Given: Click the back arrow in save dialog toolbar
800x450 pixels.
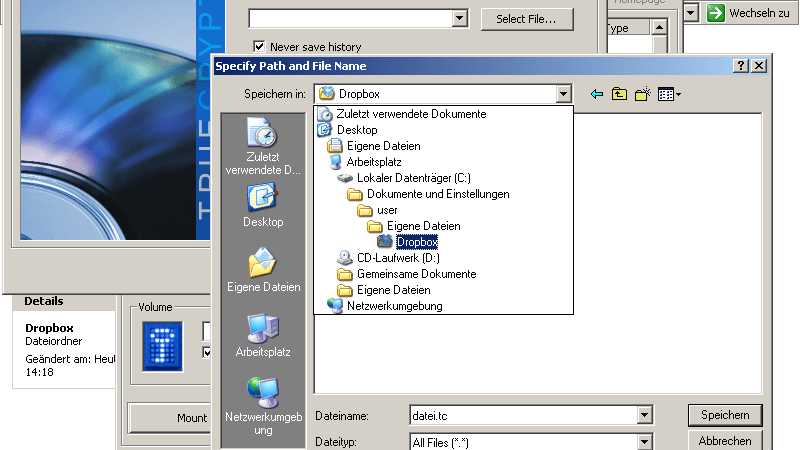Looking at the screenshot, I should click(x=596, y=94).
